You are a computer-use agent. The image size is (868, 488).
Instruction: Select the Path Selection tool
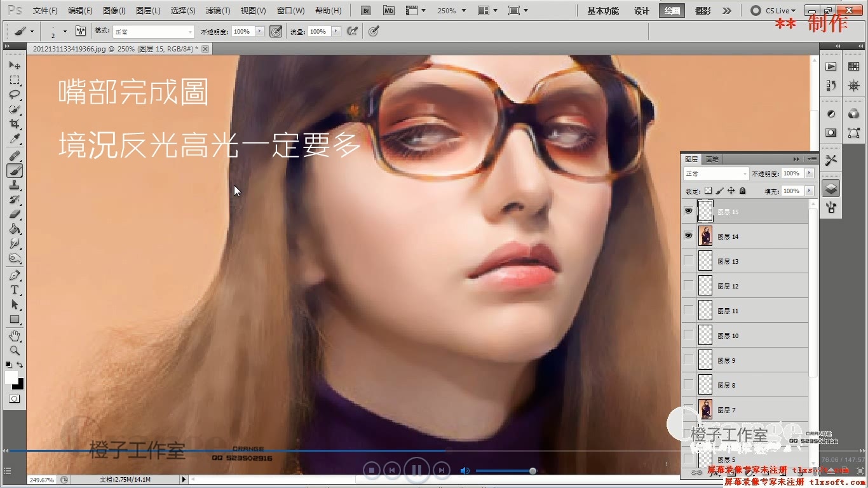click(15, 304)
